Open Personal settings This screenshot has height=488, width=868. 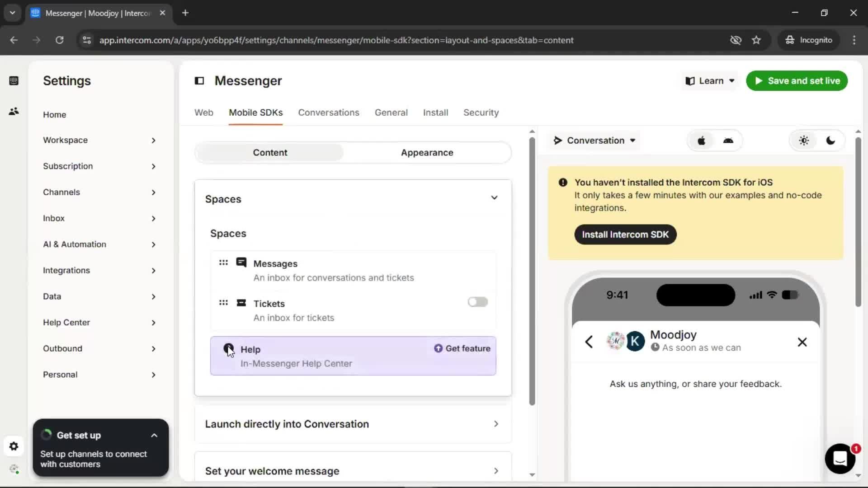(x=99, y=375)
